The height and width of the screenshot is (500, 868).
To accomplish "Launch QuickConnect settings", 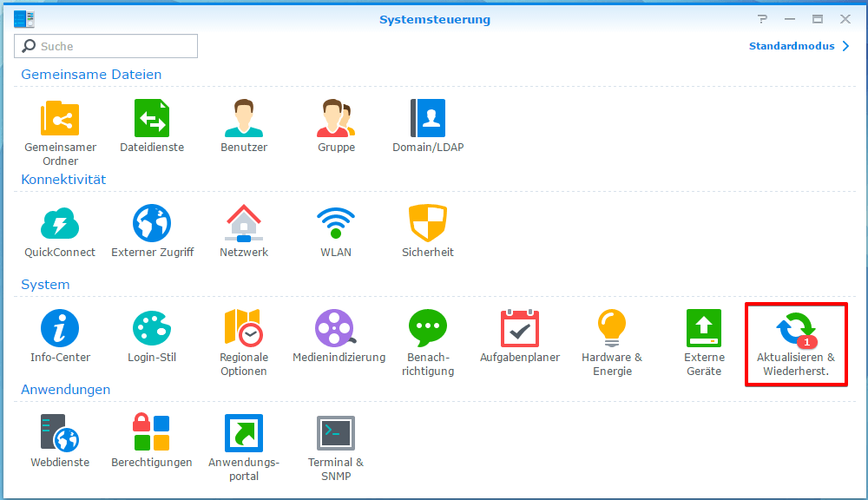I will 60,223.
